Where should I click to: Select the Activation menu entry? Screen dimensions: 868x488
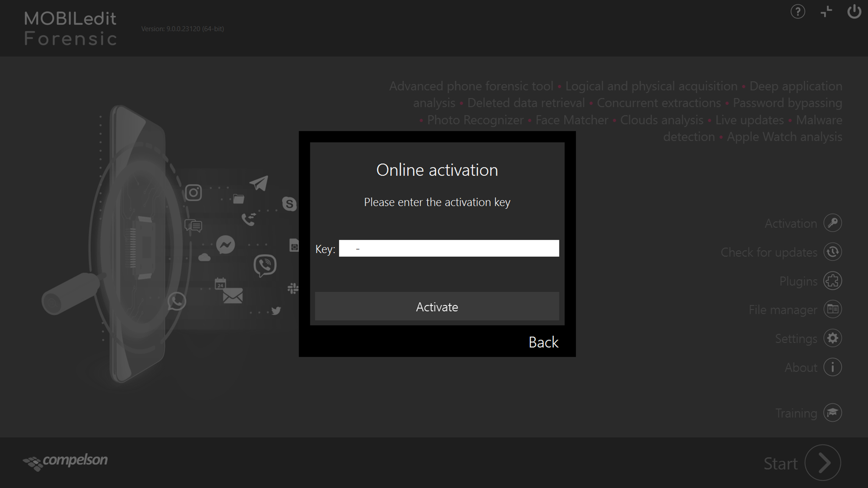(x=790, y=223)
